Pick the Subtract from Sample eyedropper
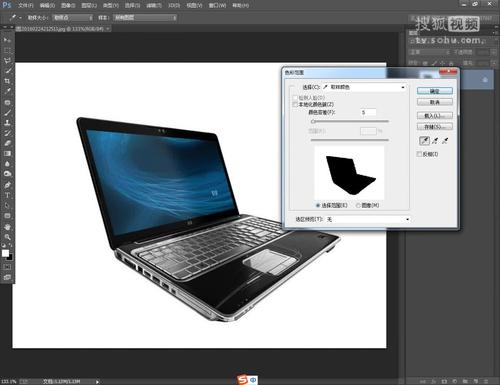Viewport: 500px width, 385px height. [445, 141]
